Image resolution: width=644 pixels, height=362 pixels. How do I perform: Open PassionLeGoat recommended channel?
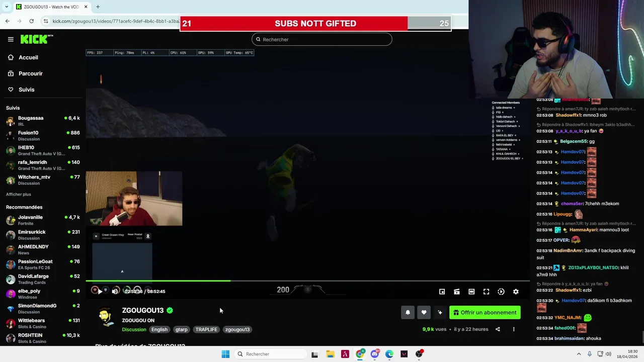click(x=43, y=264)
